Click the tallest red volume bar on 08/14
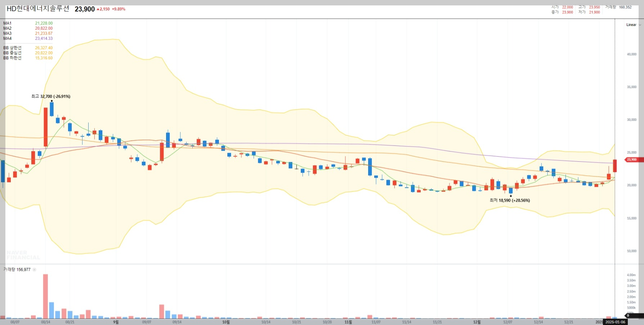The width and height of the screenshot is (644, 325). point(45,297)
